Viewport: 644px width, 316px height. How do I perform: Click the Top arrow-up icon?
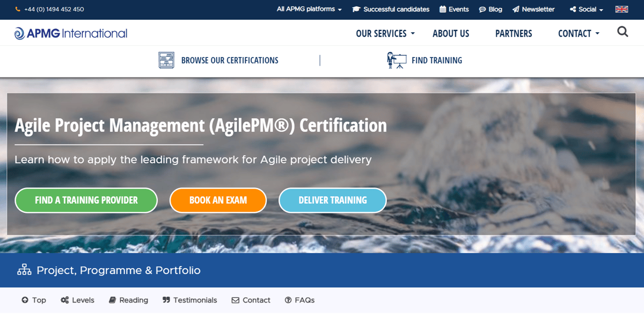click(x=25, y=300)
